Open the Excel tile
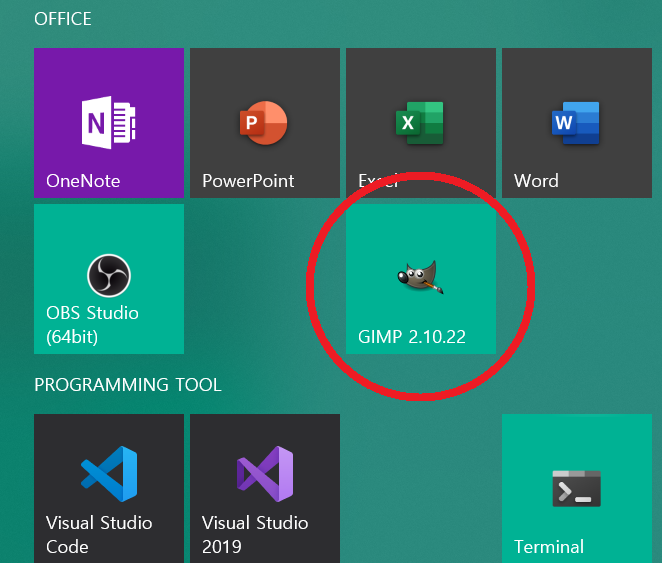 click(x=421, y=123)
